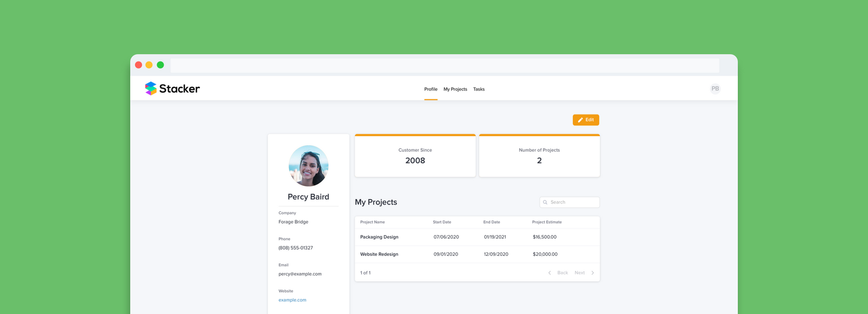
Task: Open the Packaging Design project row
Action: coord(379,237)
